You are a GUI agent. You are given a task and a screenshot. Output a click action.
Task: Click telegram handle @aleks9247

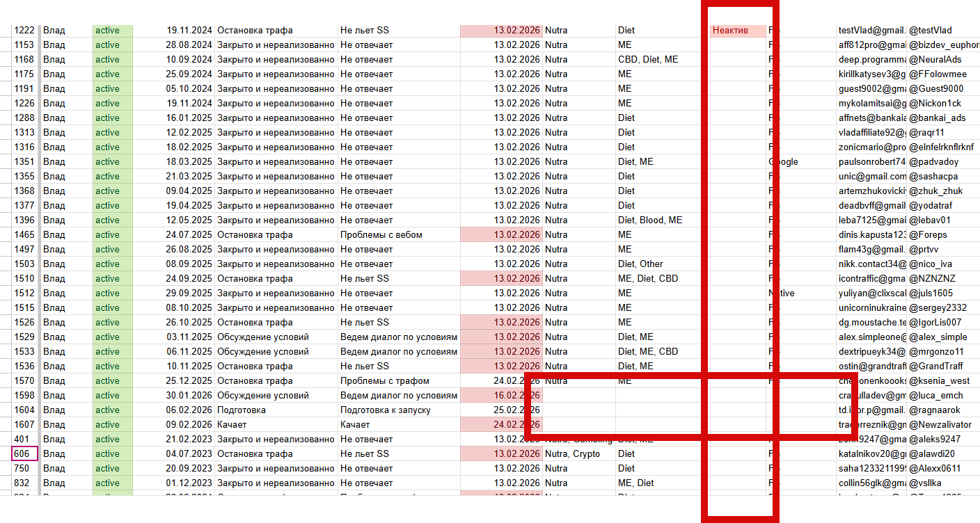943,440
